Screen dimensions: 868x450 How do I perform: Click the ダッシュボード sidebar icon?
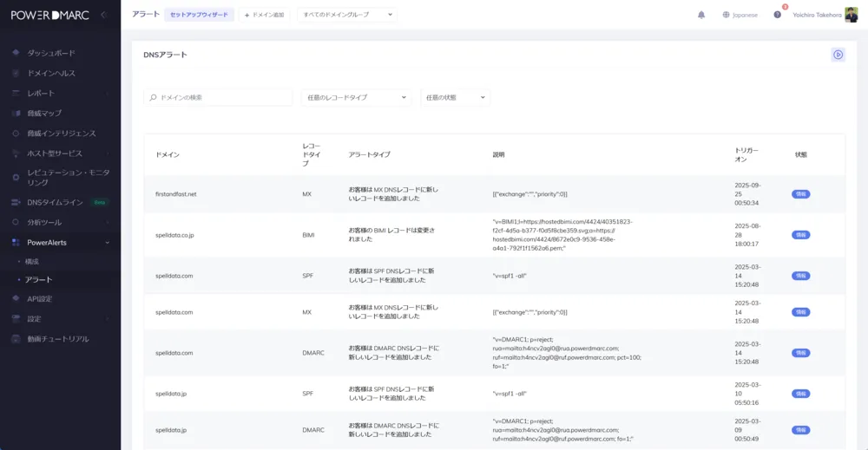(x=16, y=53)
